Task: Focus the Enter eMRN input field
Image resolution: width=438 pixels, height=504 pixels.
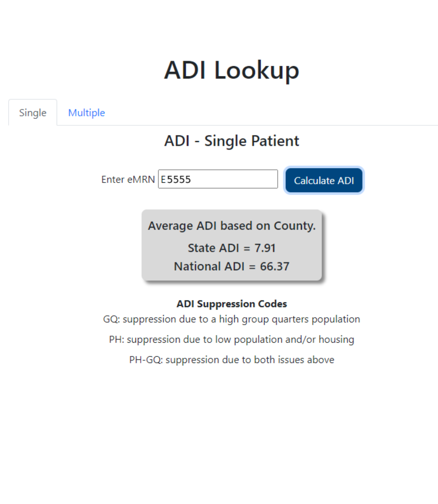Action: click(x=218, y=179)
